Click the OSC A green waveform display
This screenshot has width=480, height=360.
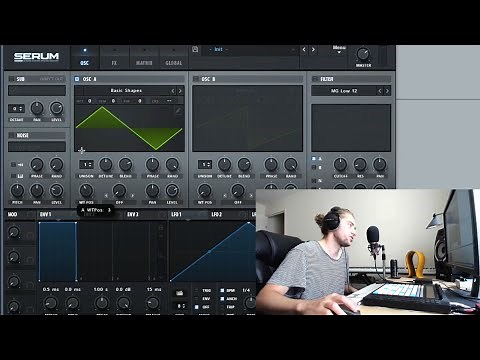click(129, 128)
